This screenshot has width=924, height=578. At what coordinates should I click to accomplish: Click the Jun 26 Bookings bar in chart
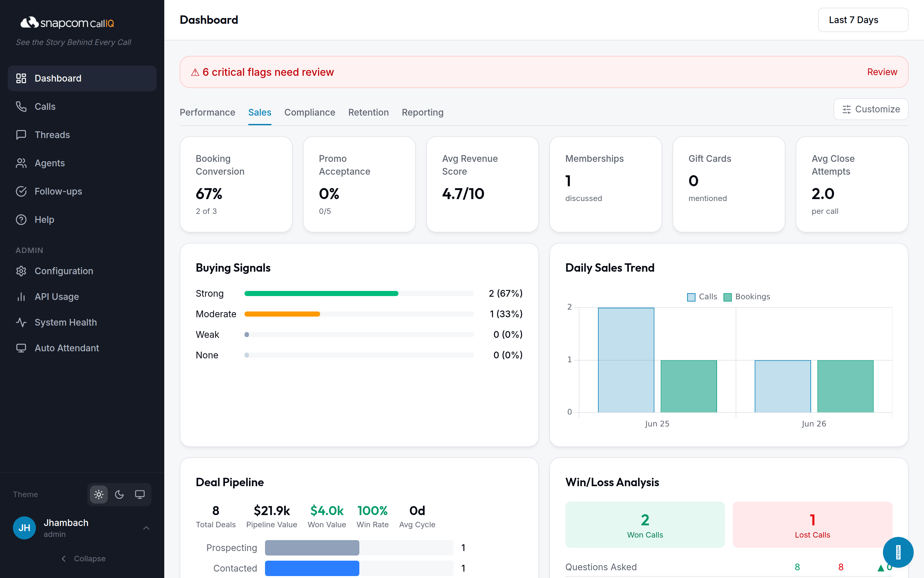click(x=845, y=386)
